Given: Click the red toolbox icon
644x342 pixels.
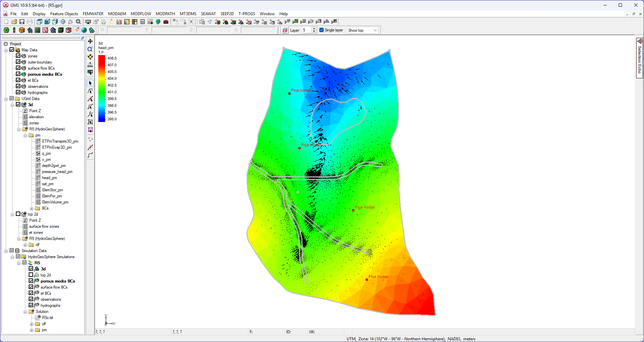Looking at the screenshot, I should pos(166,22).
